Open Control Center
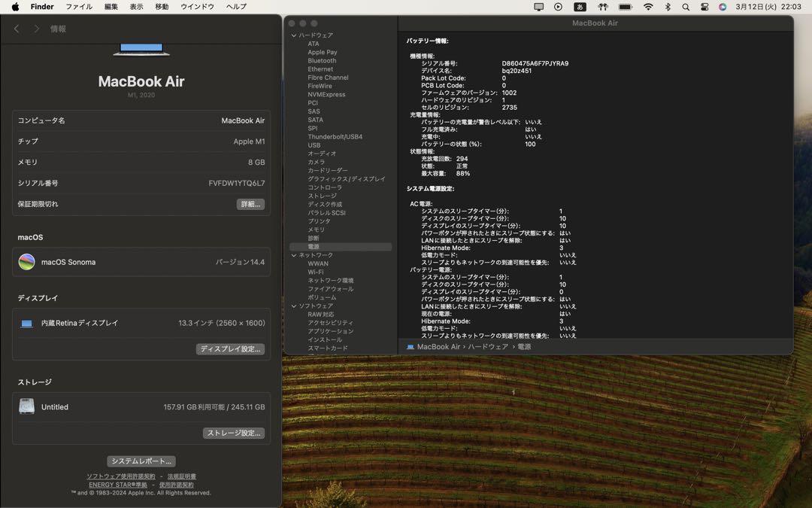The height and width of the screenshot is (508, 812). coord(704,7)
